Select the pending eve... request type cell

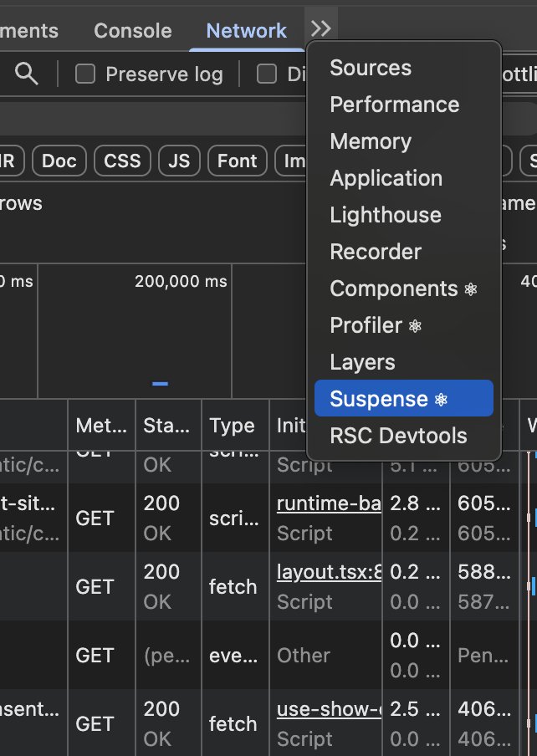click(233, 656)
